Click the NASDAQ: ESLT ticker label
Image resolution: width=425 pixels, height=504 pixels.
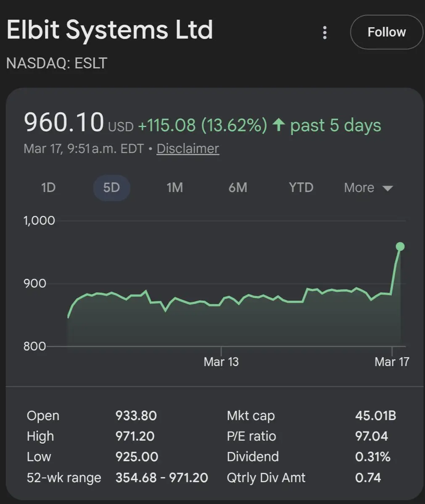pyautogui.click(x=57, y=63)
